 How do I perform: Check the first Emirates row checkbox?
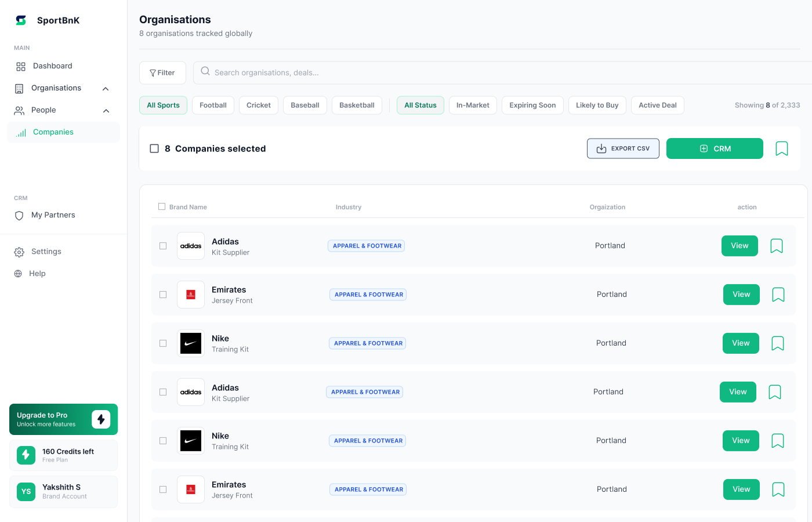[163, 295]
